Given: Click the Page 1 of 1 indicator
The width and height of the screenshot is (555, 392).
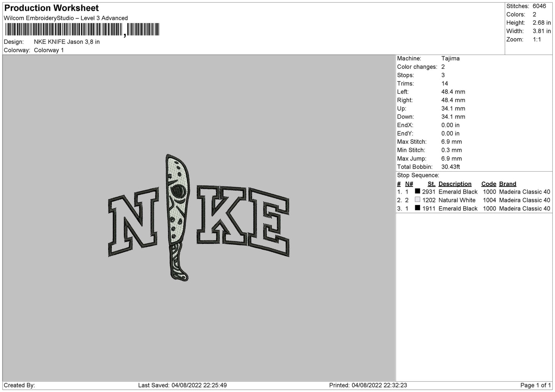Looking at the screenshot, I should (x=535, y=385).
